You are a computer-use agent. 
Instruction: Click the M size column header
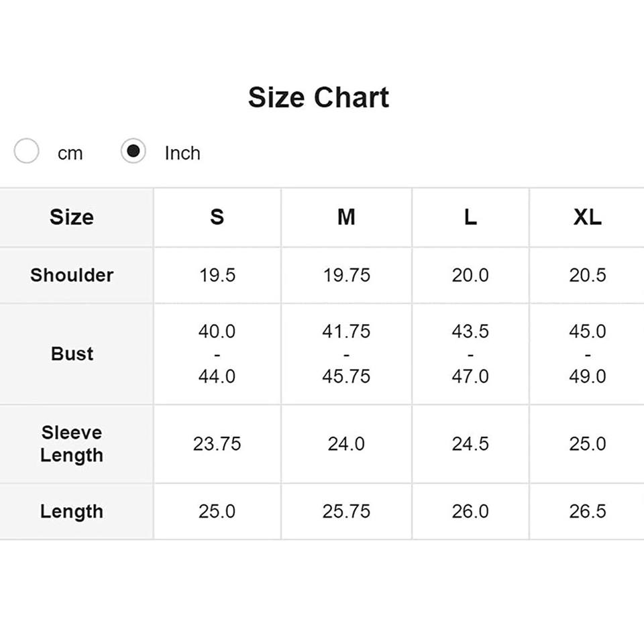coord(346,217)
